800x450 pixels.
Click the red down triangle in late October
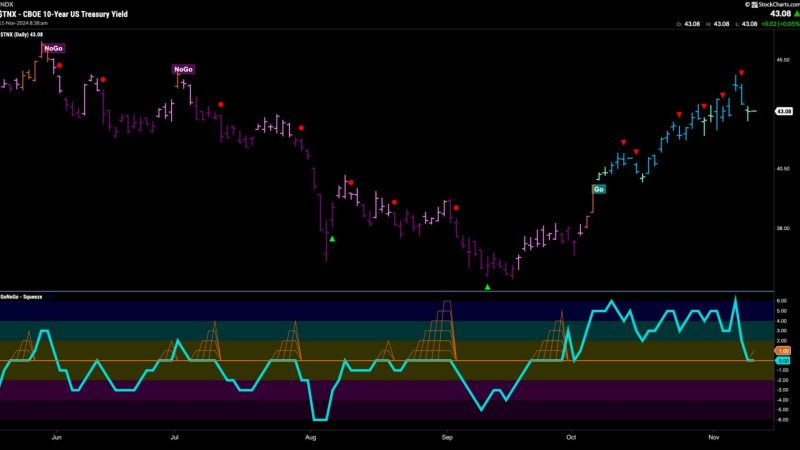[679, 115]
